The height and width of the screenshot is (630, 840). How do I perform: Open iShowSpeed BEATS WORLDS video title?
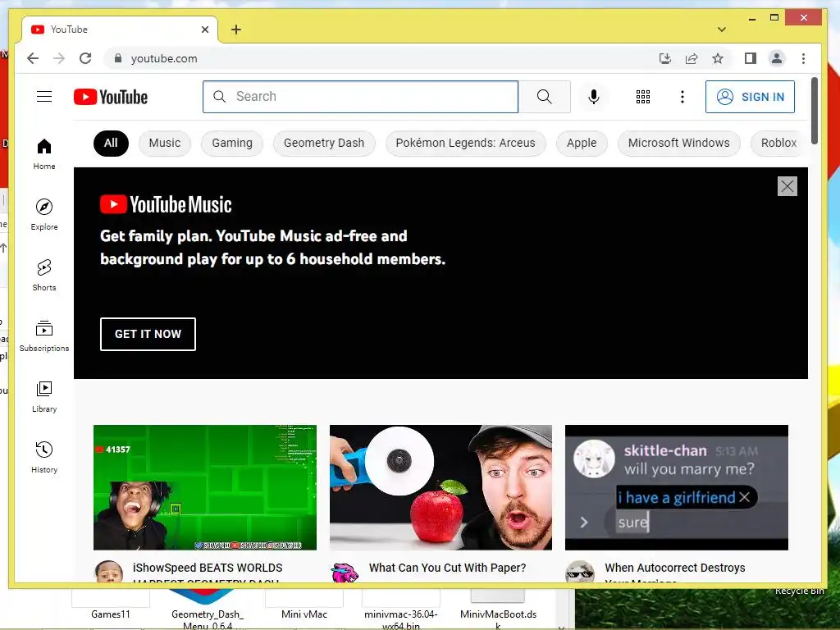(x=208, y=571)
